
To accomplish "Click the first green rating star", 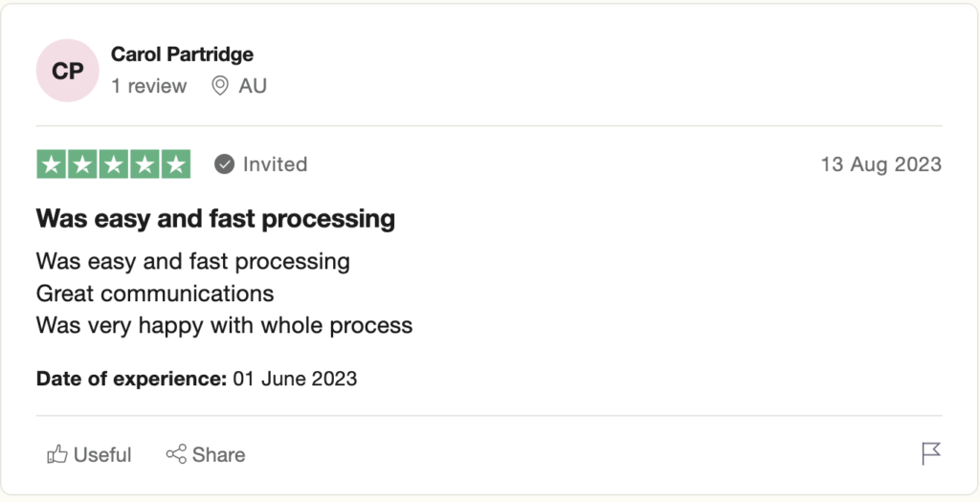I will pos(52,164).
